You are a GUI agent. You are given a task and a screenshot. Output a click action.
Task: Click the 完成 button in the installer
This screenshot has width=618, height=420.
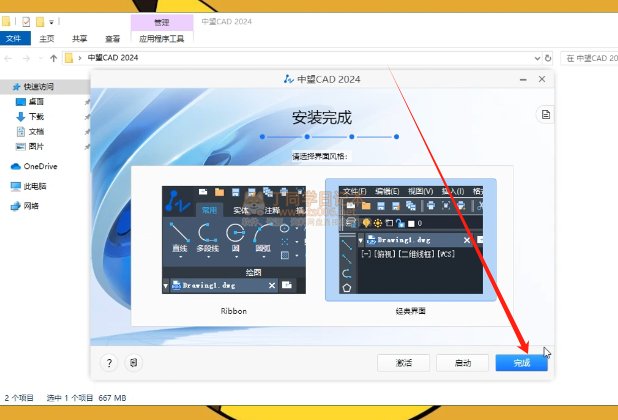tap(521, 363)
